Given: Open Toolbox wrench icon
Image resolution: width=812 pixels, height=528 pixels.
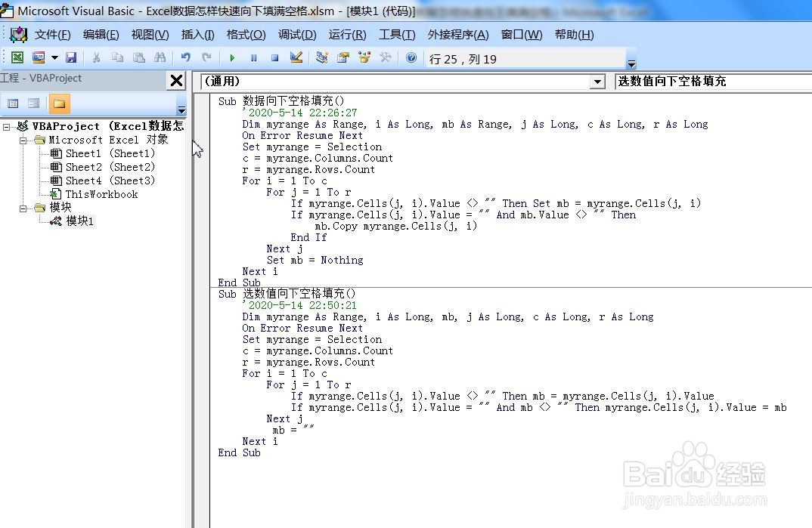Looking at the screenshot, I should pos(386,57).
